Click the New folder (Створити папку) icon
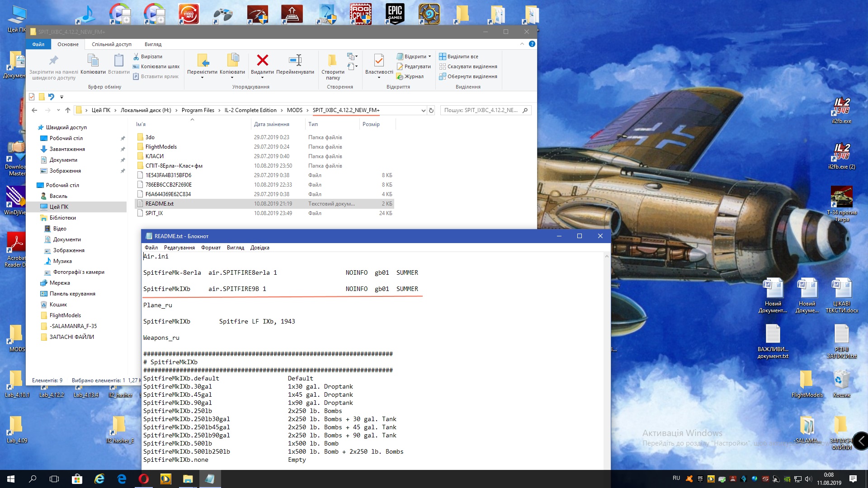868x488 pixels. click(332, 60)
